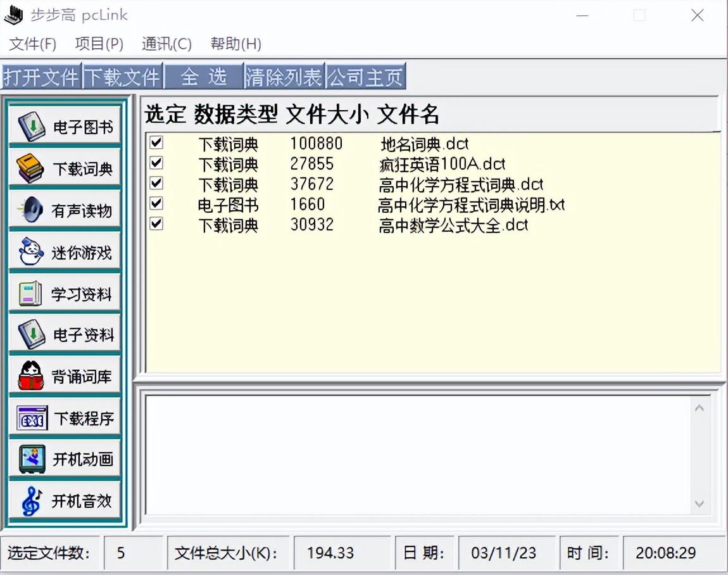This screenshot has height=575, width=728.
Task: Click the file size value 1660
Action: [308, 205]
